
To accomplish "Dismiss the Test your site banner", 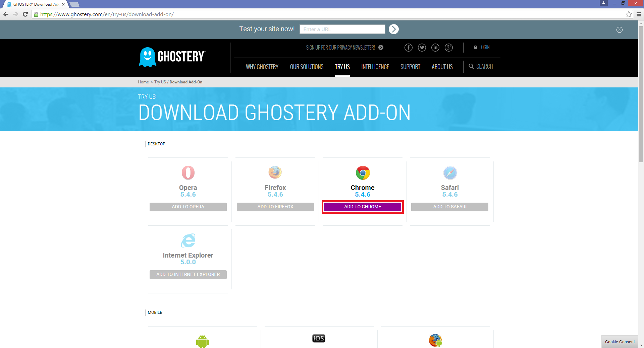I will 619,30.
